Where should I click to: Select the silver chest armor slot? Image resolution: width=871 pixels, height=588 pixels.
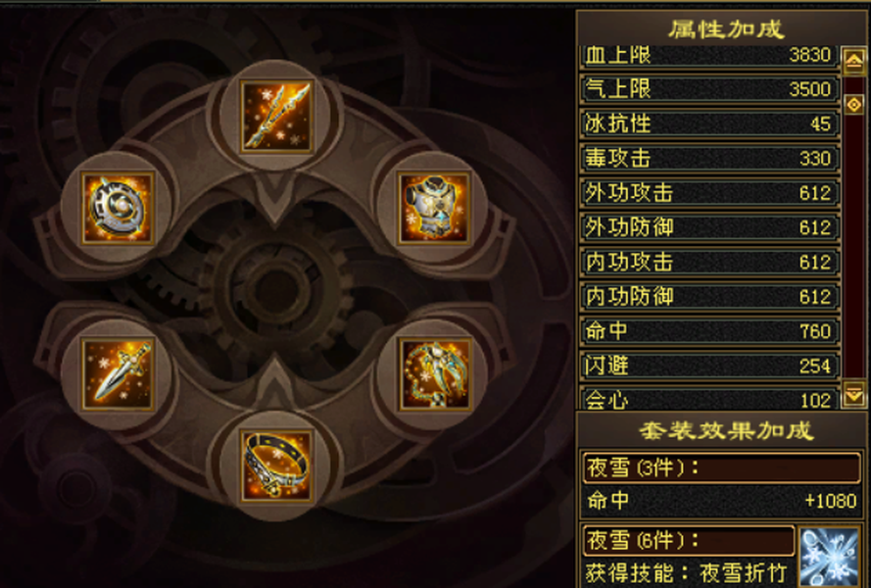[x=434, y=208]
